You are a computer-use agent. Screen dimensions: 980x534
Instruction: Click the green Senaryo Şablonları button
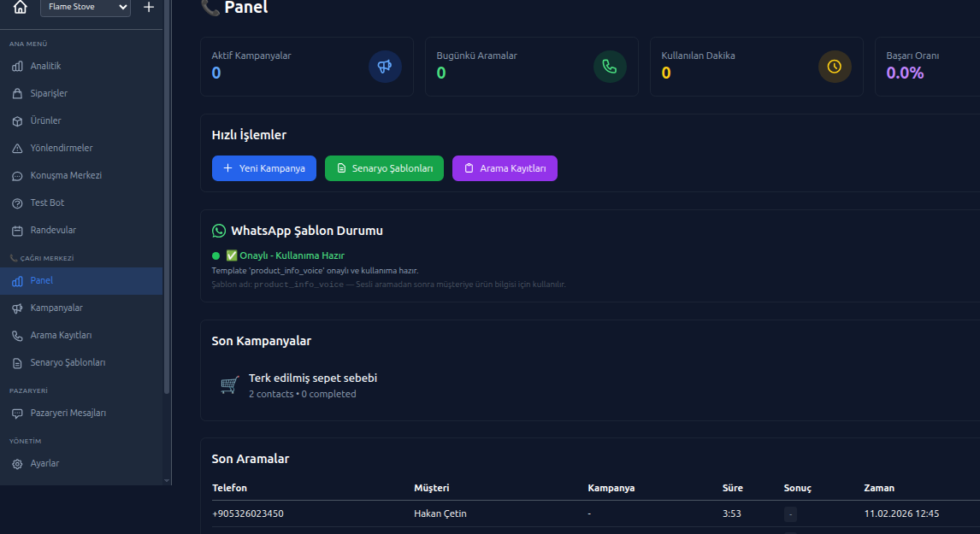(x=384, y=168)
